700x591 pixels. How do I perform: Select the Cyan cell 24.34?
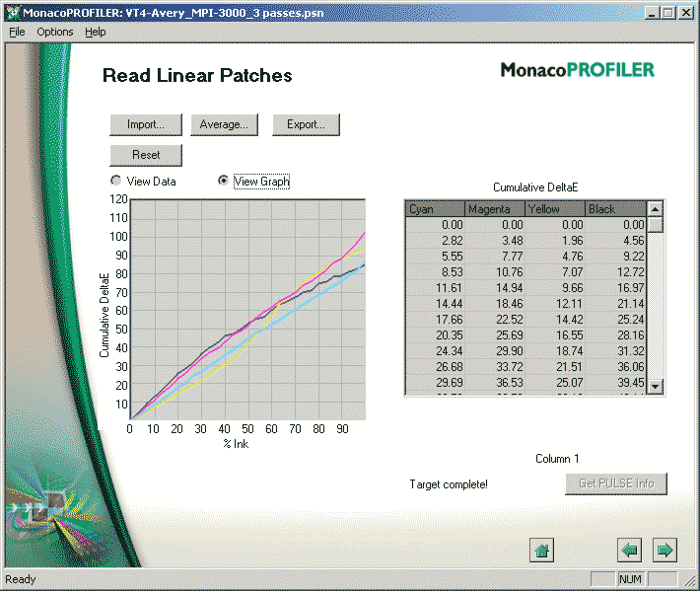click(435, 351)
